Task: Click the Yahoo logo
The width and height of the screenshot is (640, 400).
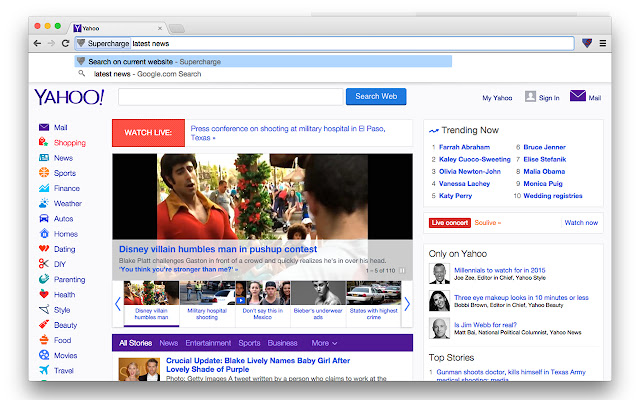Action: coord(69,97)
